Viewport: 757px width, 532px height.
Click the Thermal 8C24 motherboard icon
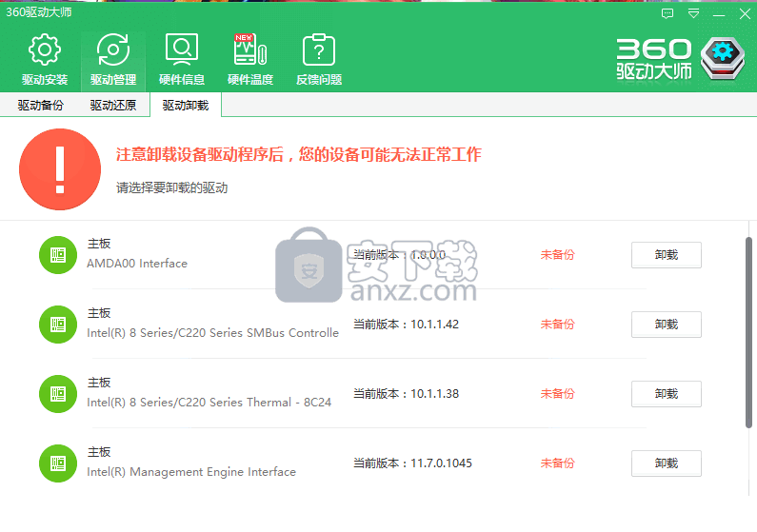pyautogui.click(x=58, y=394)
